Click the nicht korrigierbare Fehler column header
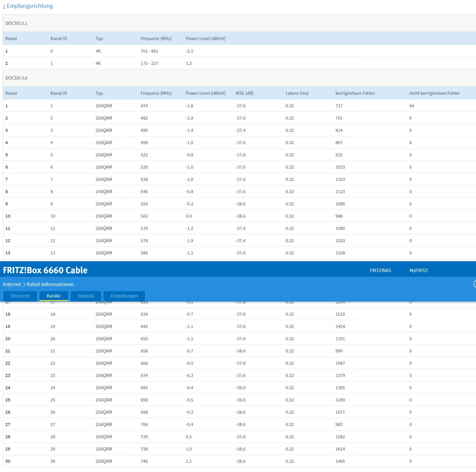The image size is (476, 472). pyautogui.click(x=434, y=93)
